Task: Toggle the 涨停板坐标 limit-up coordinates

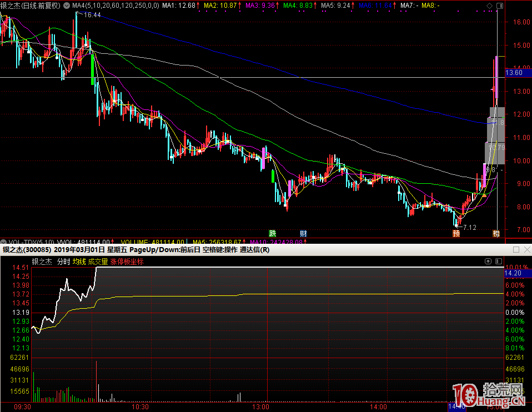Action: pyautogui.click(x=127, y=262)
